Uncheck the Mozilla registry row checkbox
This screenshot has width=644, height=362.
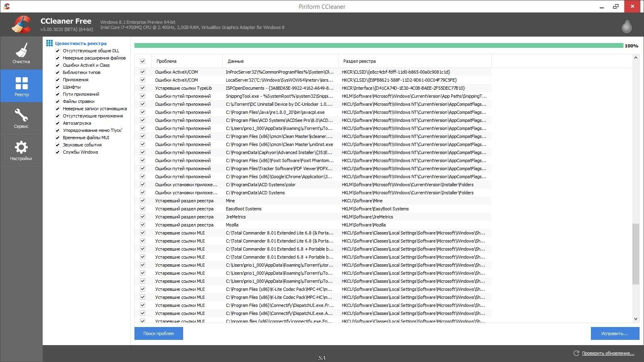[x=142, y=225]
